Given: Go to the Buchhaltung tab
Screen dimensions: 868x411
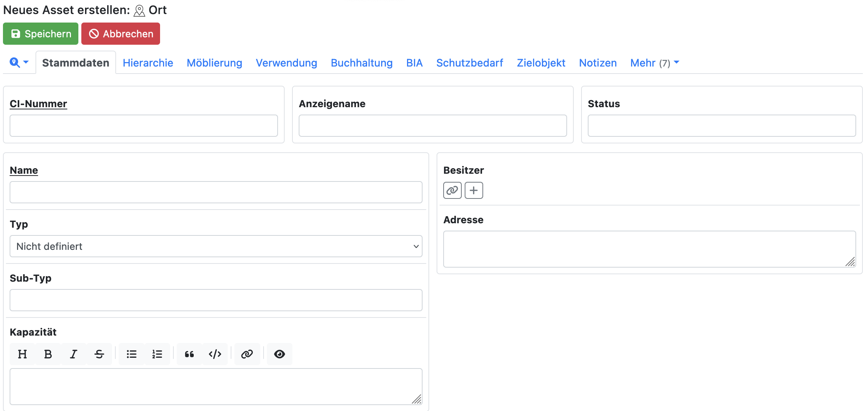Looking at the screenshot, I should pos(362,63).
